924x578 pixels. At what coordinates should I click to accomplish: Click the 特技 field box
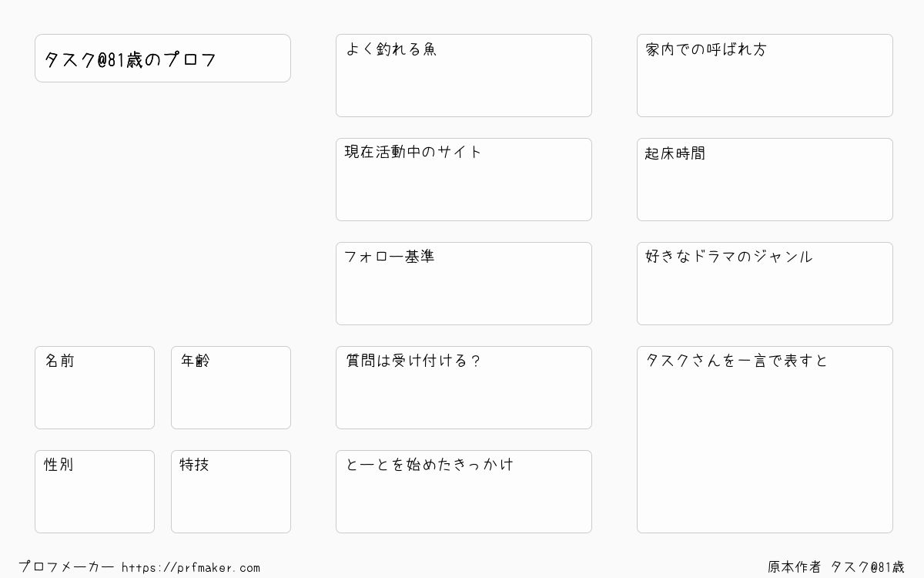[231, 492]
